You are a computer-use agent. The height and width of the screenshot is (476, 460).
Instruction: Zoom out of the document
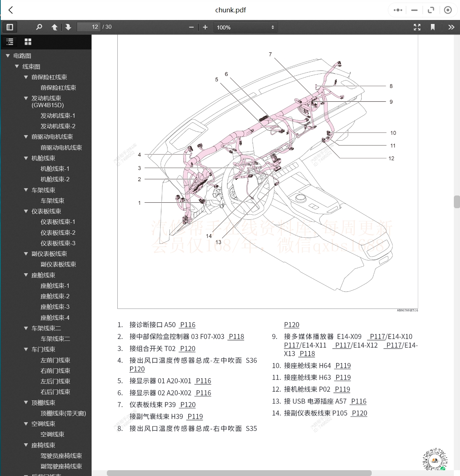coord(191,27)
